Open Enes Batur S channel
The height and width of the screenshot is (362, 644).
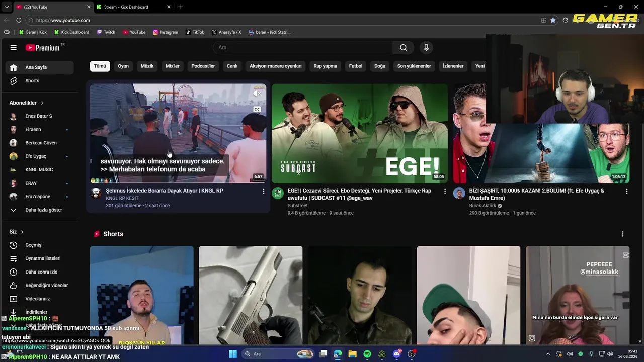pyautogui.click(x=40, y=116)
